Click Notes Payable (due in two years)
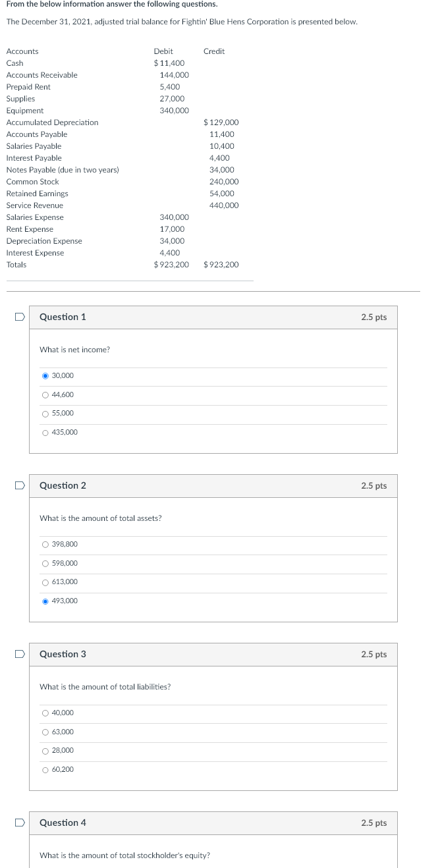This screenshot has width=438, height=868. click(63, 170)
